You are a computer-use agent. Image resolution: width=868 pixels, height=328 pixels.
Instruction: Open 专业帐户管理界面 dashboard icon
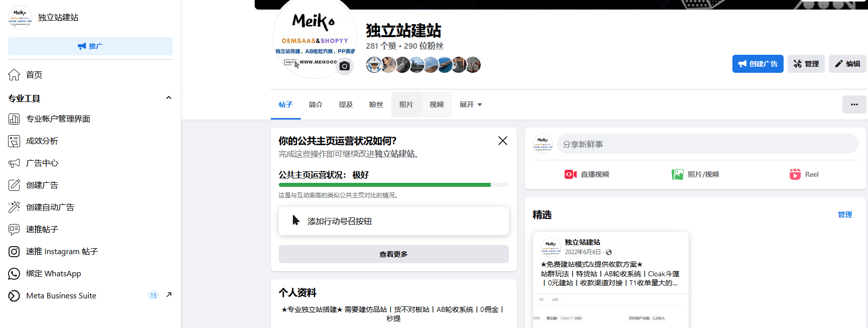tap(14, 119)
